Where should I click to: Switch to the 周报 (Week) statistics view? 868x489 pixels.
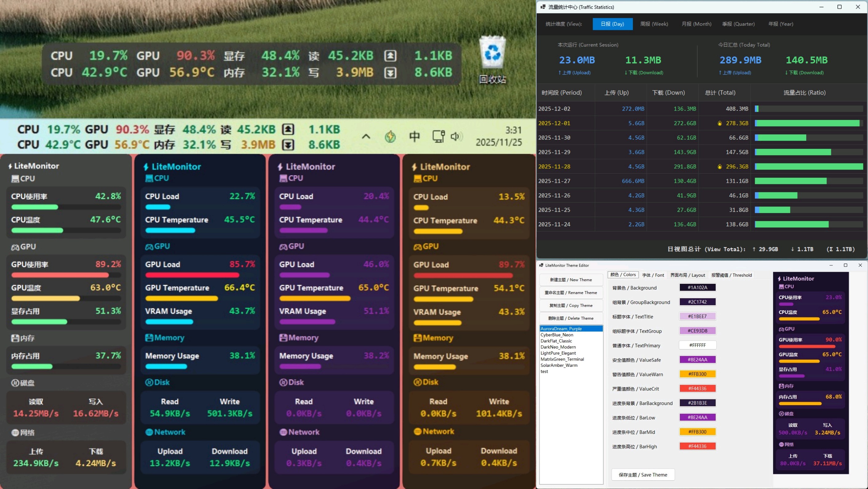654,24
